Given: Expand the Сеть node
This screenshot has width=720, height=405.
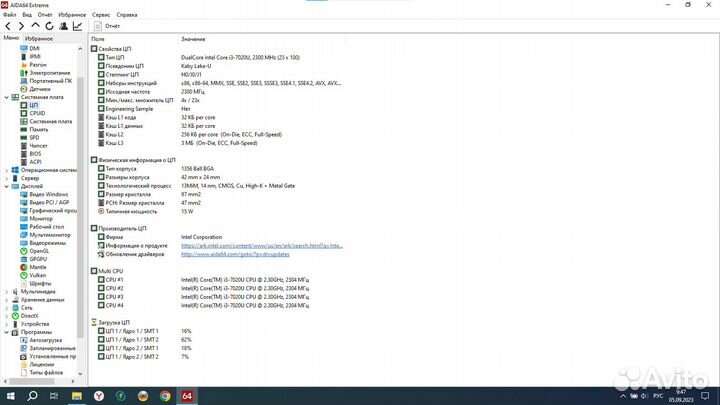Looking at the screenshot, I should (6, 308).
